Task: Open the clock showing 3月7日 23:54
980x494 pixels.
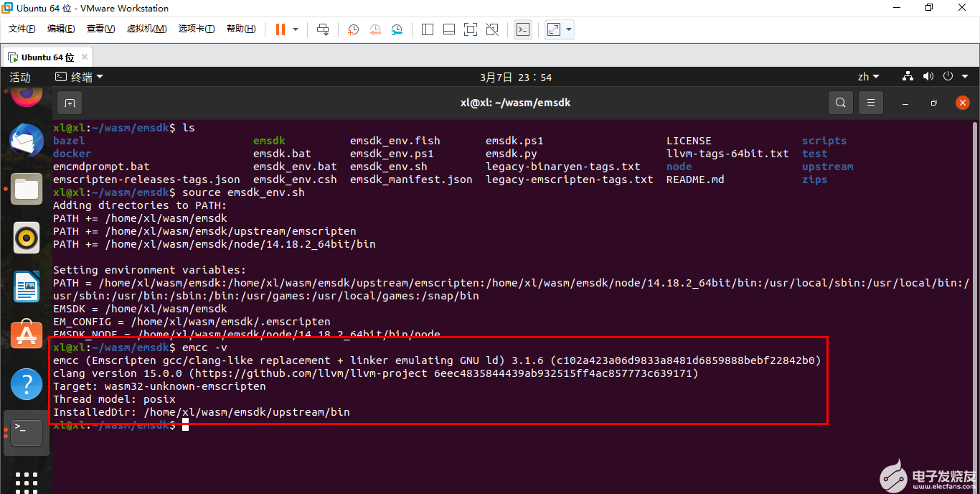Action: click(x=516, y=77)
